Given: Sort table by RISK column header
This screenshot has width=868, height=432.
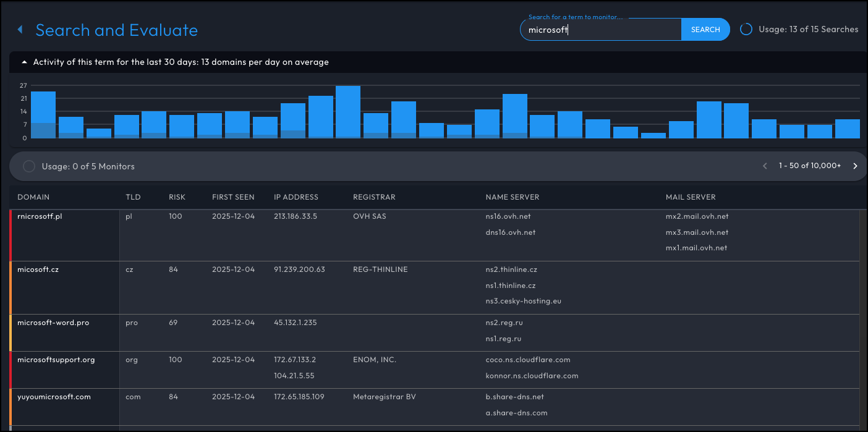Looking at the screenshot, I should 177,197.
